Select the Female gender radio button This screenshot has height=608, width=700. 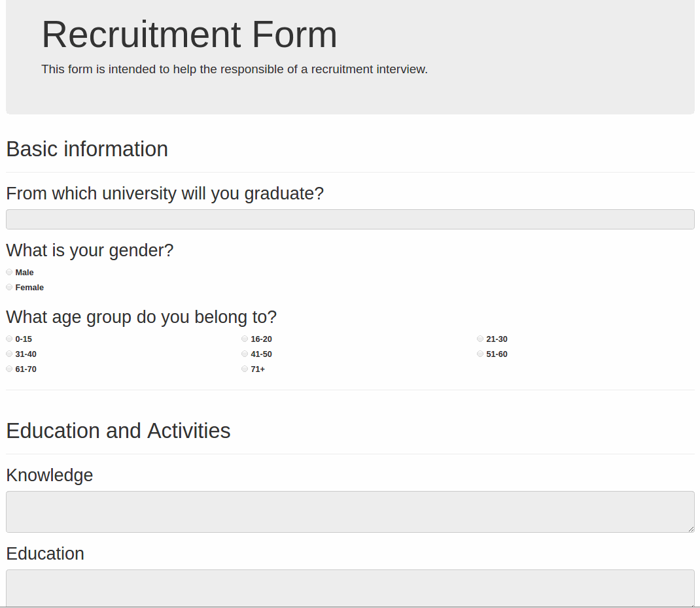coord(9,287)
